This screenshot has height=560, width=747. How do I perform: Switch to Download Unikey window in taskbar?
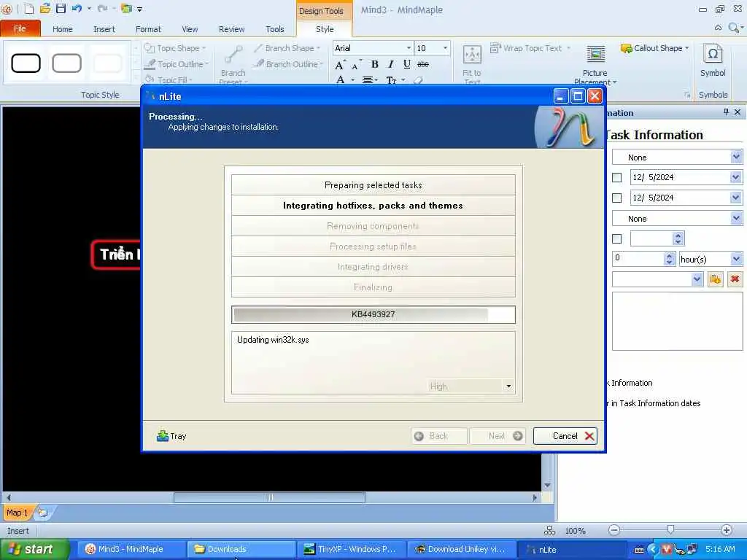(x=461, y=549)
